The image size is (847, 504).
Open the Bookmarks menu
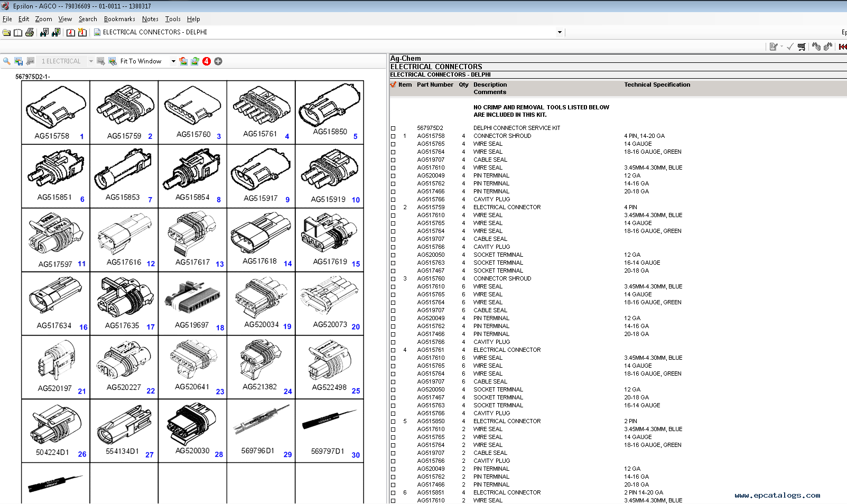point(119,19)
